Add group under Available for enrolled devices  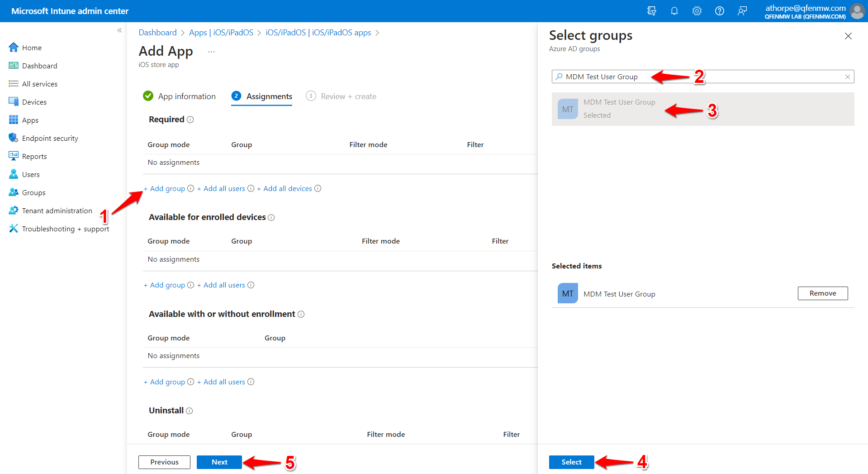(x=165, y=285)
